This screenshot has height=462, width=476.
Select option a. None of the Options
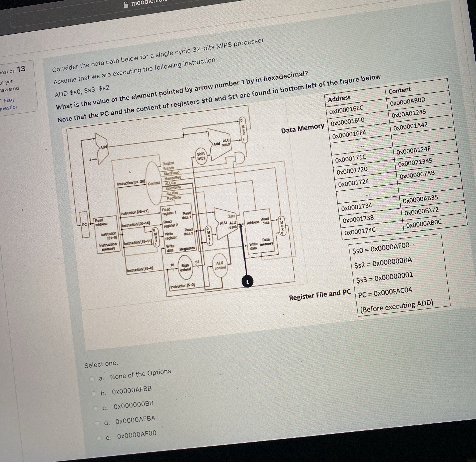point(92,379)
